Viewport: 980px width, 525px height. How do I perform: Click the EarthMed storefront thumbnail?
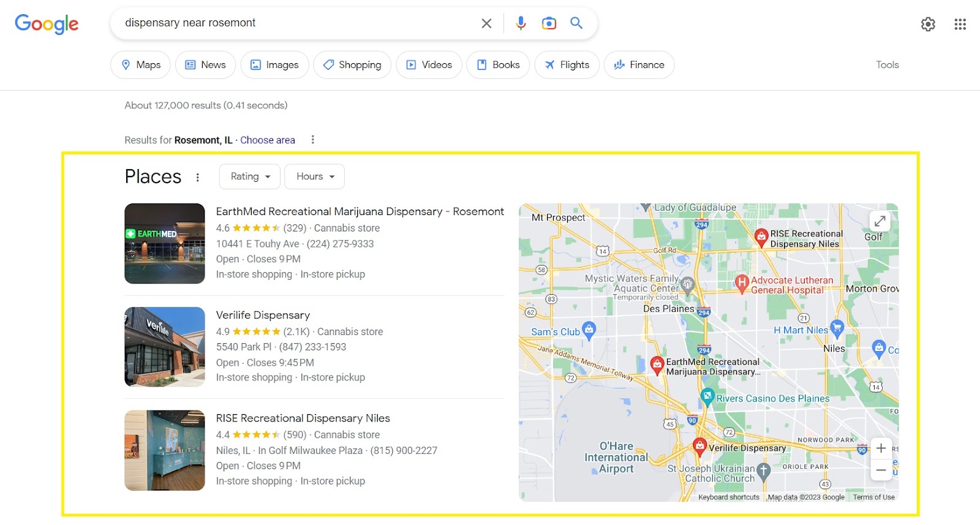pyautogui.click(x=165, y=244)
